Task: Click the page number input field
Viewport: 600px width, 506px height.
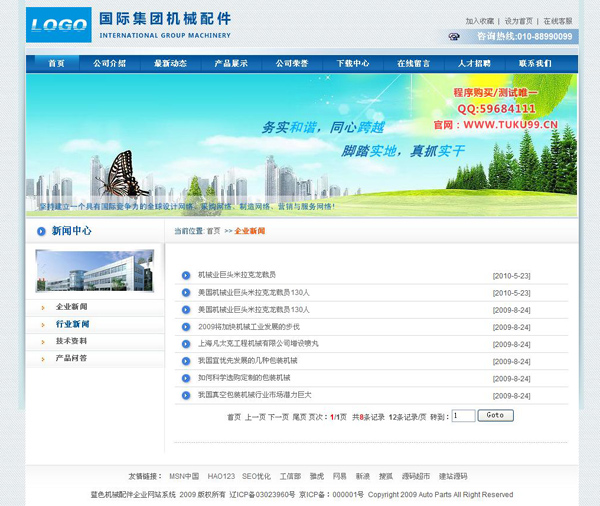Action: point(463,416)
